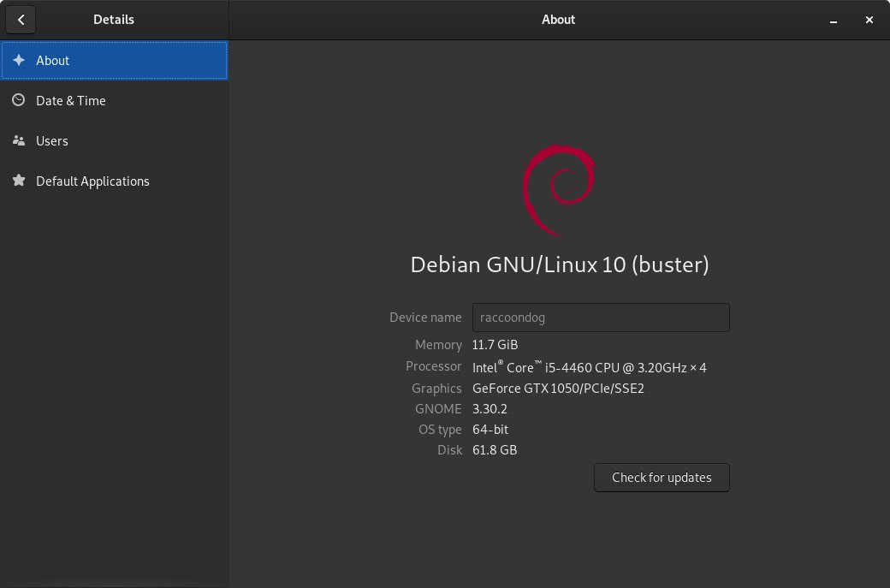The image size is (890, 588).
Task: Click the Disk size 61.8 GB
Action: coord(495,449)
